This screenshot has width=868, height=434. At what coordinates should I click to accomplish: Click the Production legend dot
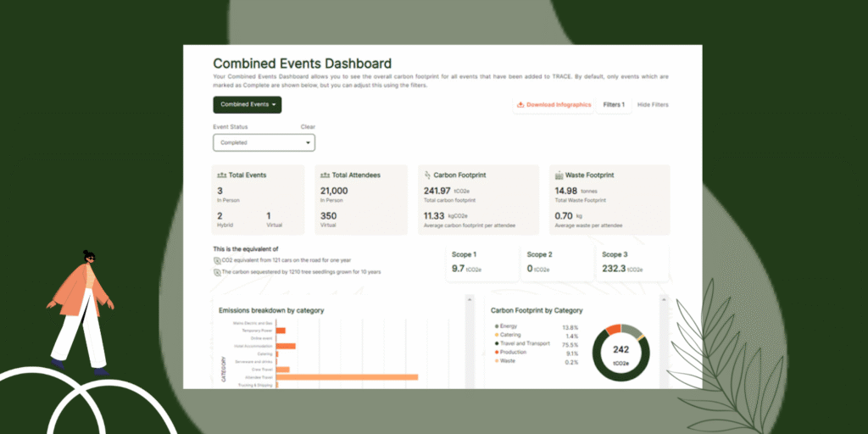(497, 352)
